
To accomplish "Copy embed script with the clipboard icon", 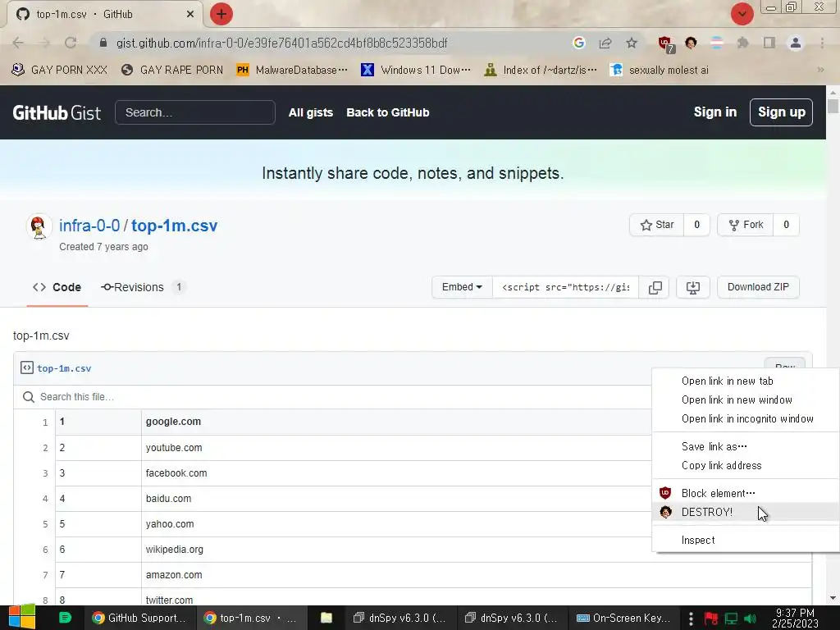I will pos(655,287).
